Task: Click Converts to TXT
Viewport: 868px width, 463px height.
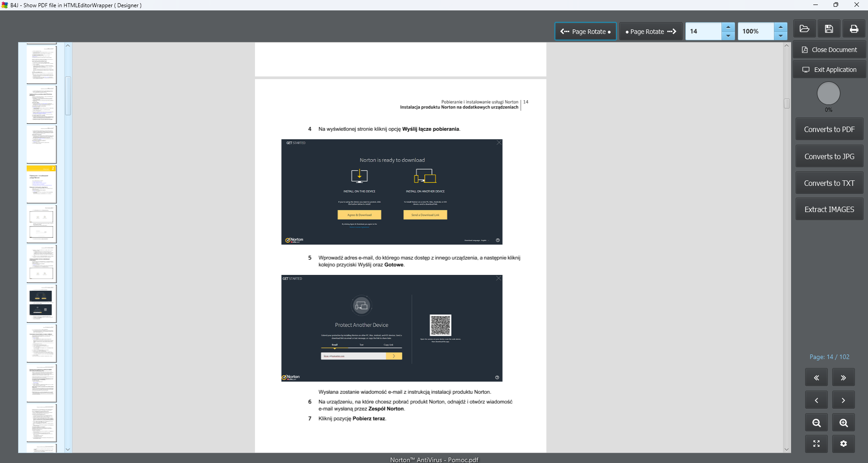Action: (830, 183)
